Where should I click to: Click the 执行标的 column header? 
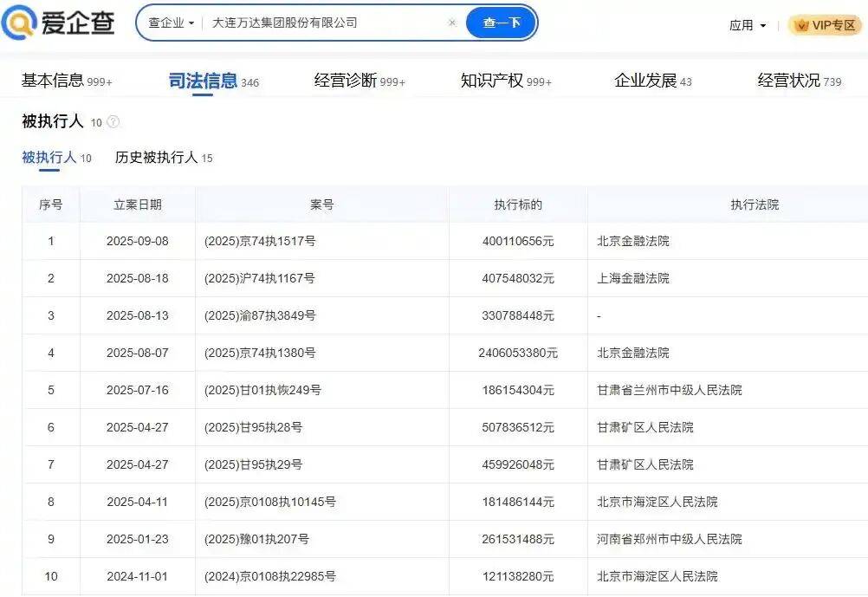tap(518, 204)
